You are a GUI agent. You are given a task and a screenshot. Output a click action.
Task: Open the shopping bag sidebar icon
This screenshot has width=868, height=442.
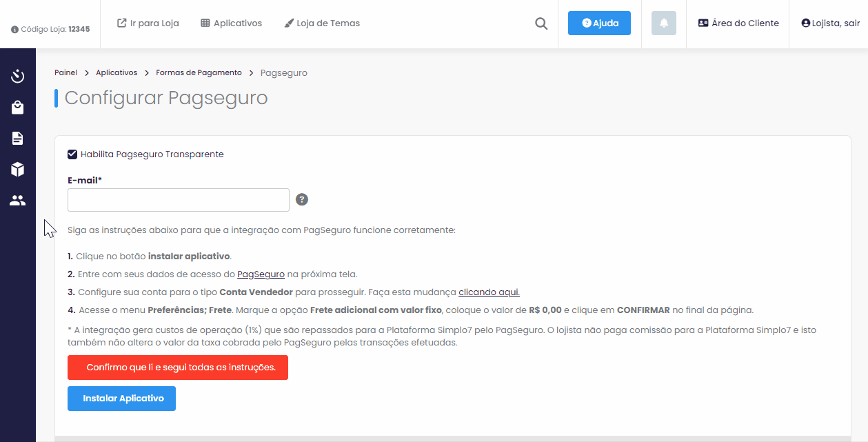click(18, 108)
